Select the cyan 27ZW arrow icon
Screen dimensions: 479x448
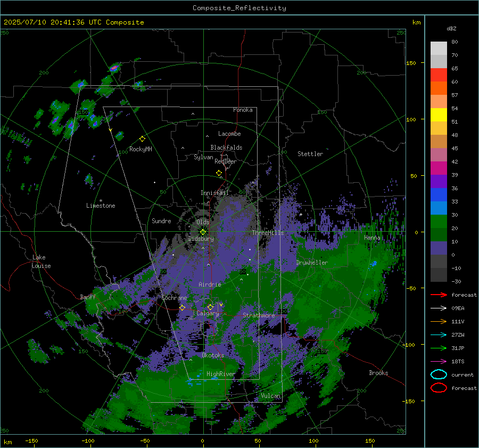coord(439,335)
